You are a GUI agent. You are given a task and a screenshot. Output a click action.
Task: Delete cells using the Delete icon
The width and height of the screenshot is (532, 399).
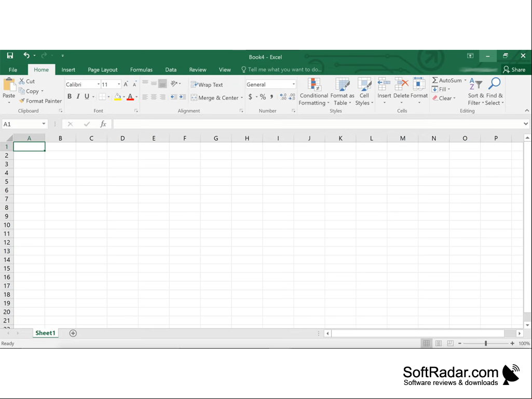pyautogui.click(x=401, y=85)
